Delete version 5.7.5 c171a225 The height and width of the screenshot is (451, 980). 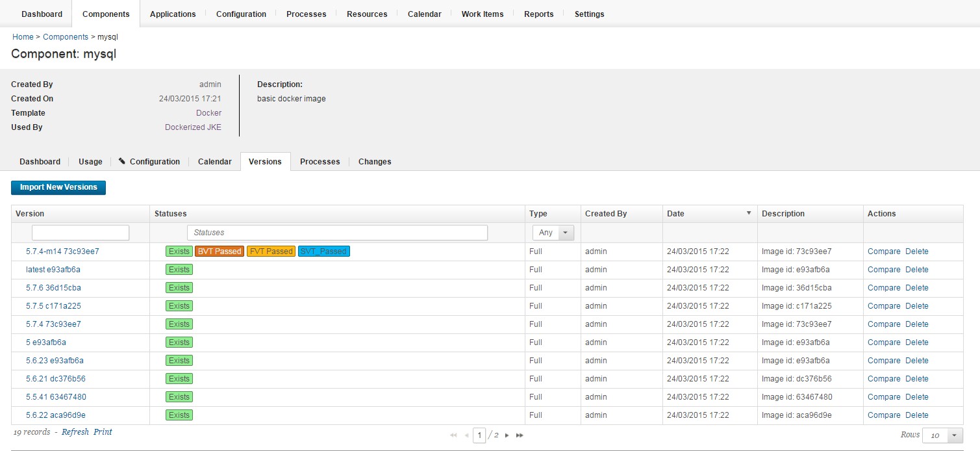tap(917, 306)
